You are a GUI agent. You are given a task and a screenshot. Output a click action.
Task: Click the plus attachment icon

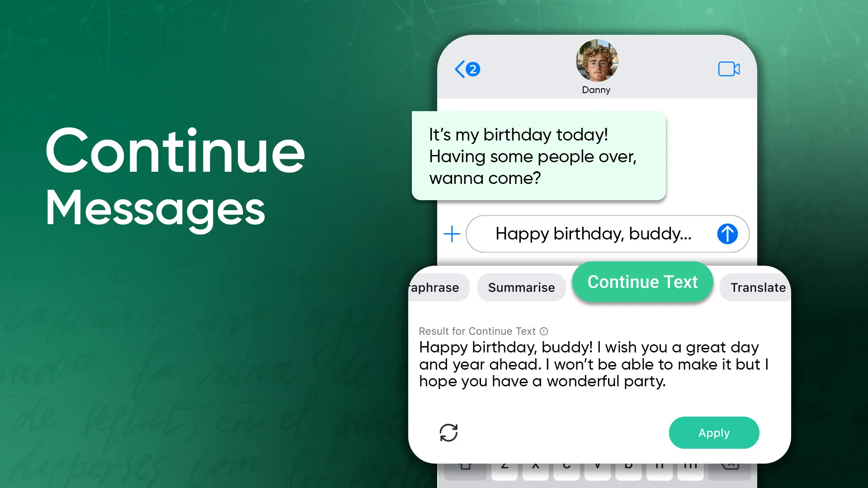(x=452, y=234)
